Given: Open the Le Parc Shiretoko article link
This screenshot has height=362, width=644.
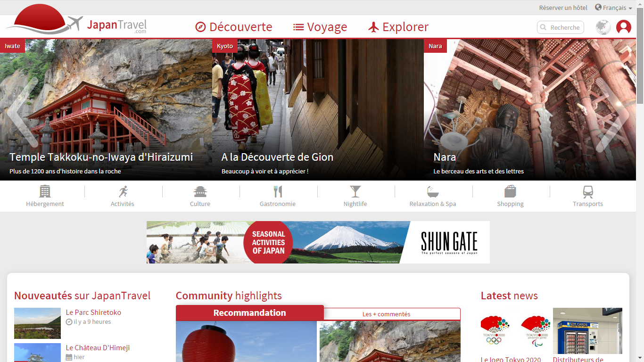Looking at the screenshot, I should pyautogui.click(x=93, y=312).
